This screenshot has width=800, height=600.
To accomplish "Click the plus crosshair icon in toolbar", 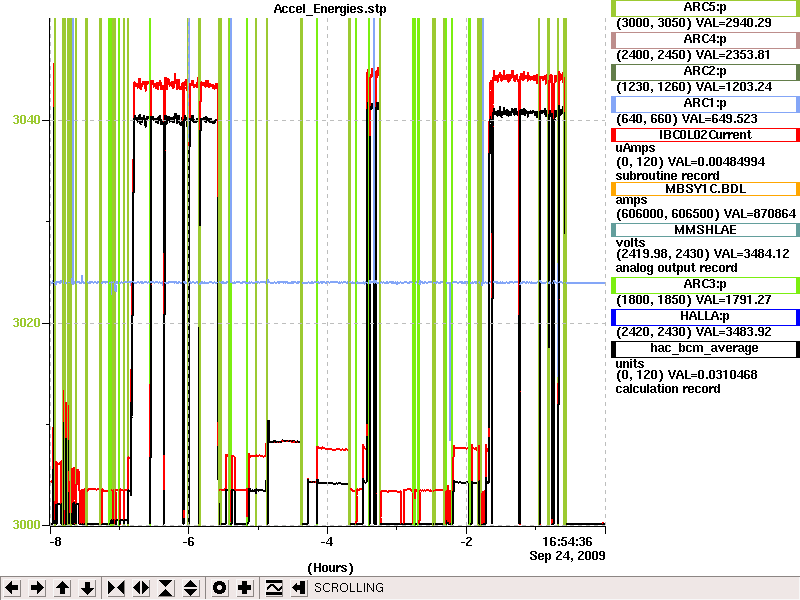I will pos(244,588).
